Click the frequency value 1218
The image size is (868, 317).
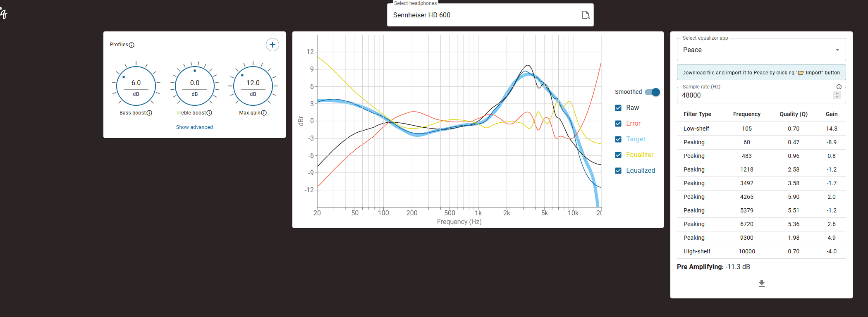point(746,169)
